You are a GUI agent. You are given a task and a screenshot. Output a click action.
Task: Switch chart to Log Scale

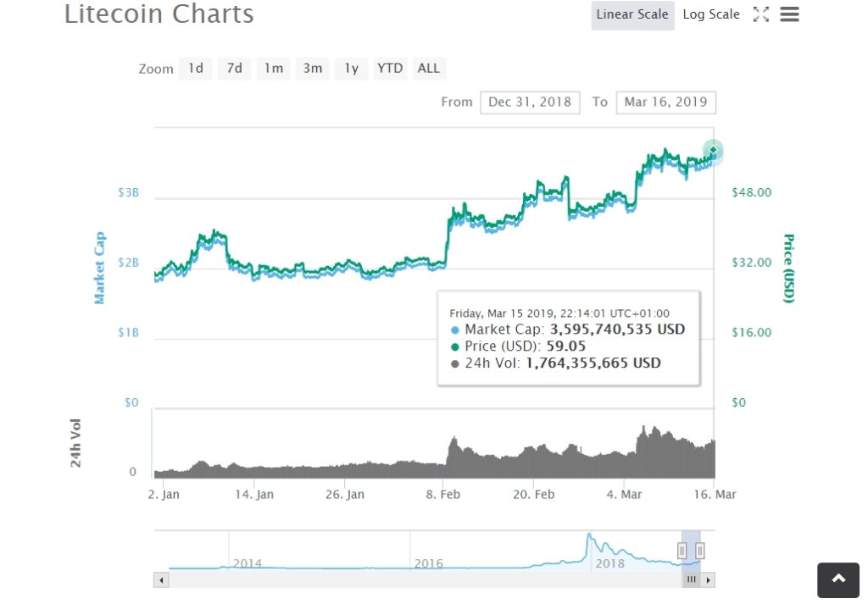[710, 14]
